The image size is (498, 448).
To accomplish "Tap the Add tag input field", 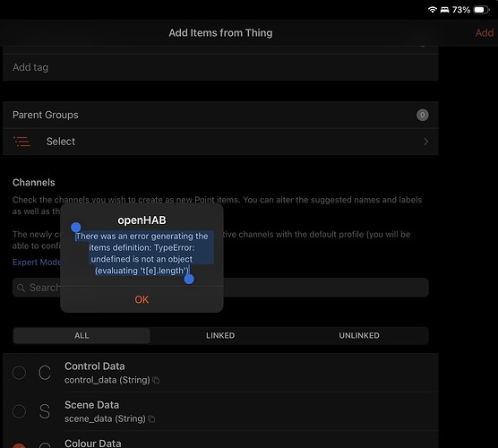I will tap(220, 67).
